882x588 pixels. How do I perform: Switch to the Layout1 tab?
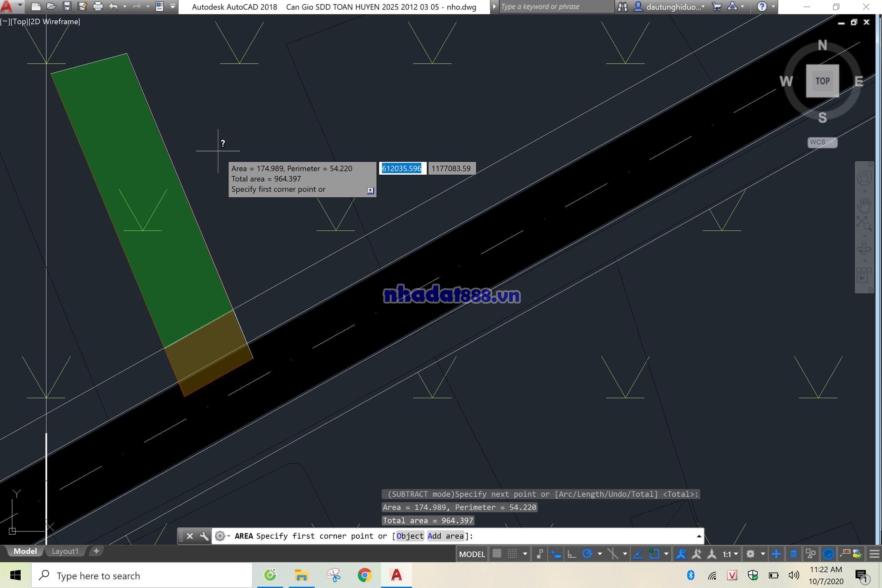pos(65,551)
